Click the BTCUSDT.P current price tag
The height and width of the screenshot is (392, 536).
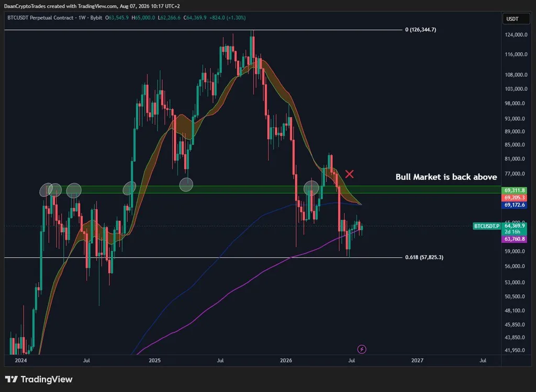tap(486, 226)
